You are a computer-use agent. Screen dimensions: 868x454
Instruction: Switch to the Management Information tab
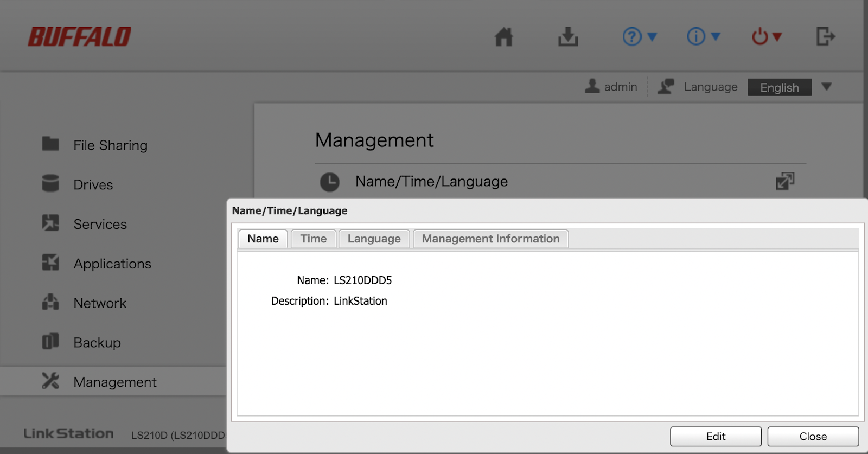491,239
